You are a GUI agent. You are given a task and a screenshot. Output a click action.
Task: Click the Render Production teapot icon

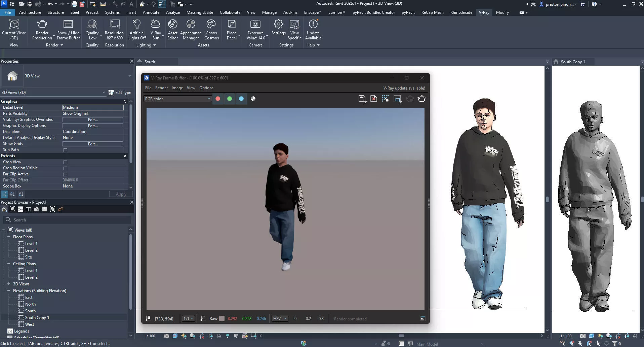point(42,25)
